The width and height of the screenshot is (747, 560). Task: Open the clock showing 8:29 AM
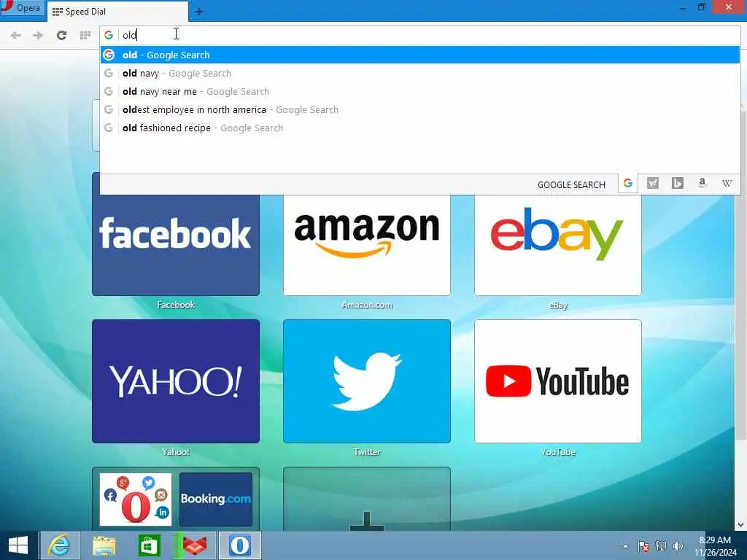click(715, 545)
